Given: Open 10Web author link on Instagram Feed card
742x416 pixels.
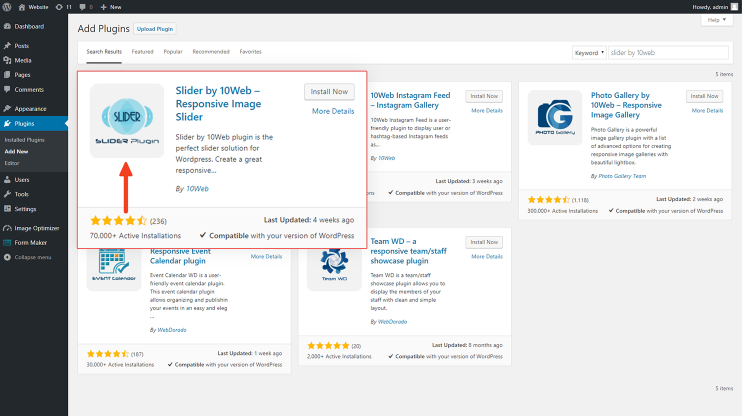Looking at the screenshot, I should [387, 158].
